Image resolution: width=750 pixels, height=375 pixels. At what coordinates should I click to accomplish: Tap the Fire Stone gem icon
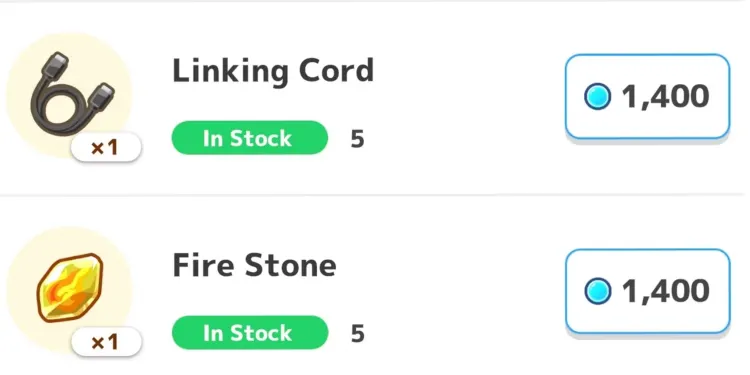click(x=70, y=287)
